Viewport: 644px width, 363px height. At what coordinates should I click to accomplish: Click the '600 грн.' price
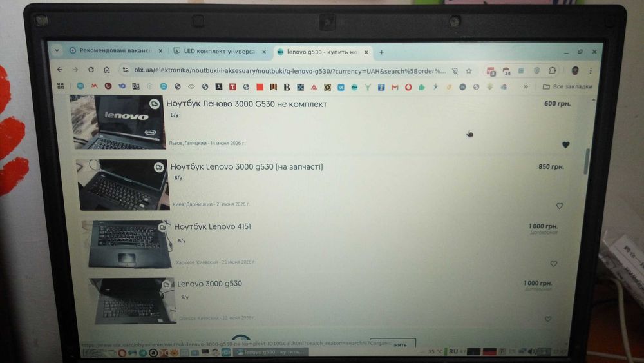[x=557, y=104]
